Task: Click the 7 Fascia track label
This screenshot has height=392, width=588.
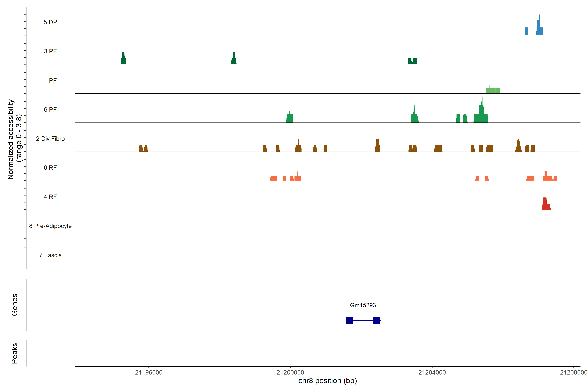Action: (x=50, y=255)
